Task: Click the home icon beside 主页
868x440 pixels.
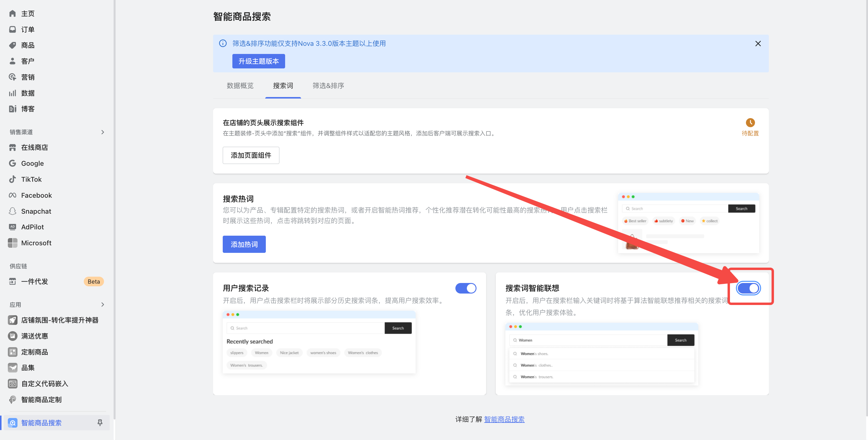Action: [12, 14]
